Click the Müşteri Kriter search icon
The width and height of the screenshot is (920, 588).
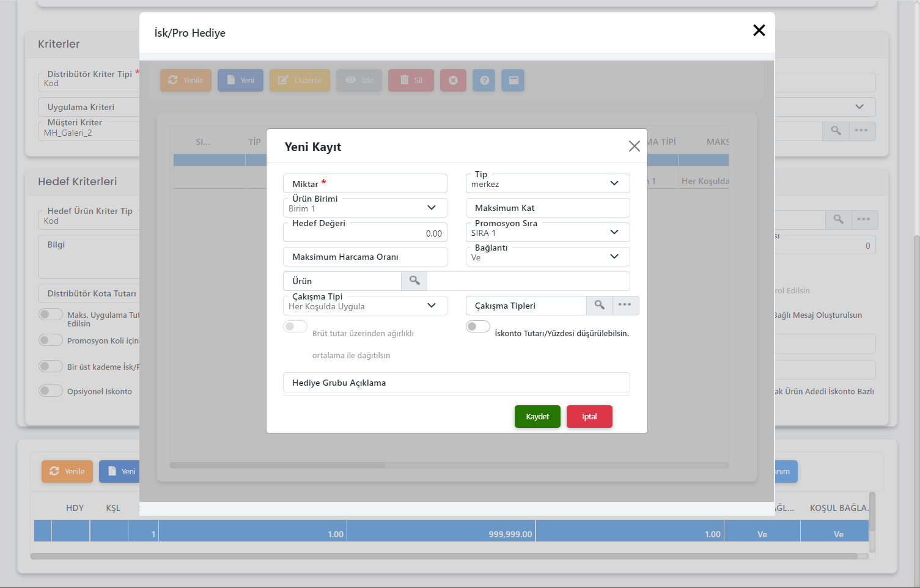coord(836,131)
